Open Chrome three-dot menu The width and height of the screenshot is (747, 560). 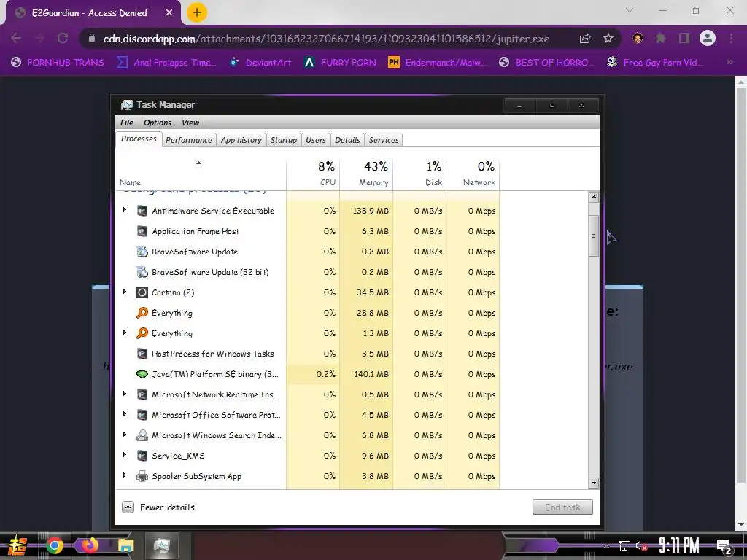point(731,38)
